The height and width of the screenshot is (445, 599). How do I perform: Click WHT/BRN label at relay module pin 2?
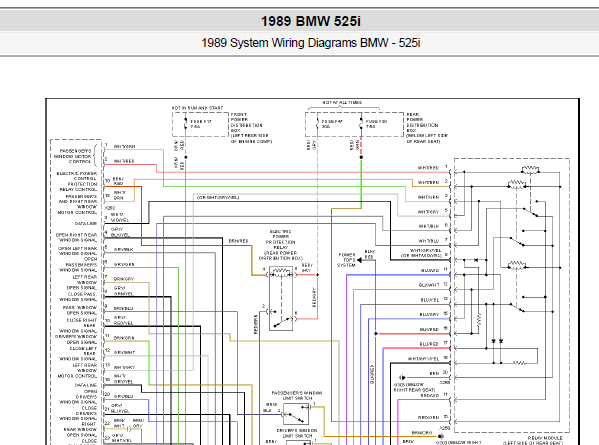tap(428, 183)
